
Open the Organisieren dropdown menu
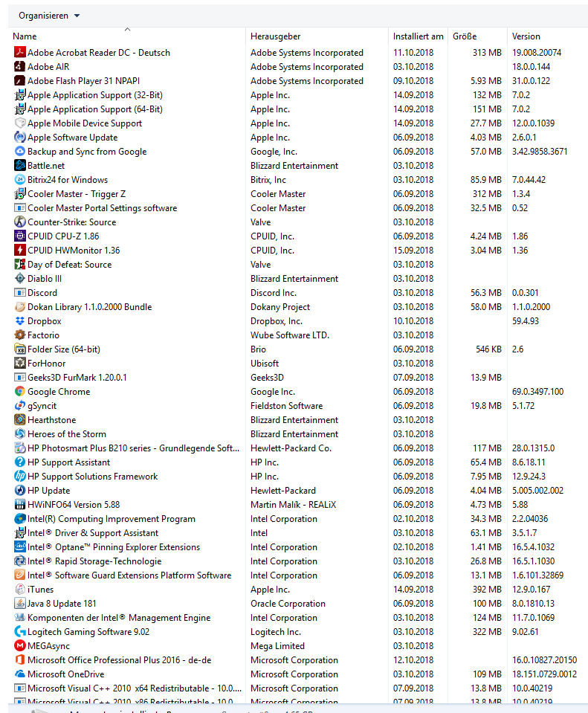tap(49, 16)
